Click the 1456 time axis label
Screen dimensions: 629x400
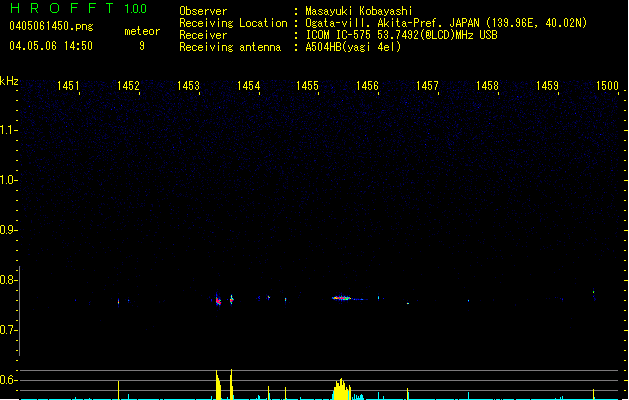point(367,85)
